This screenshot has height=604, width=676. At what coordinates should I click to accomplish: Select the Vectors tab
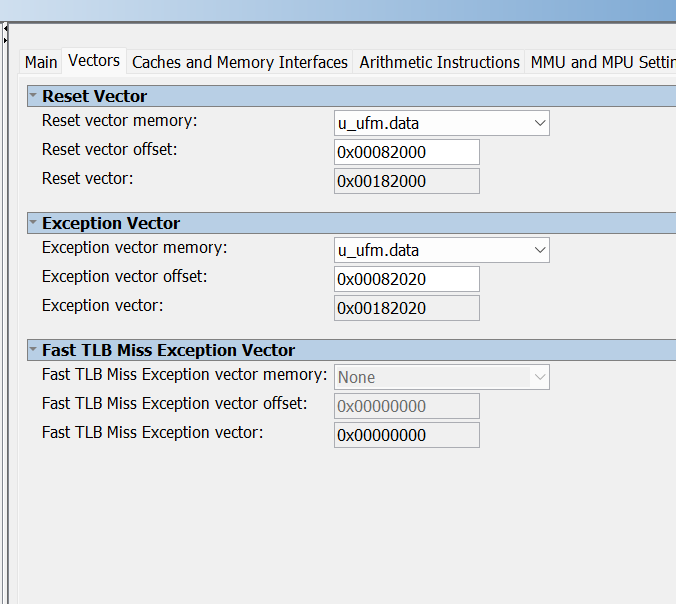tap(94, 61)
